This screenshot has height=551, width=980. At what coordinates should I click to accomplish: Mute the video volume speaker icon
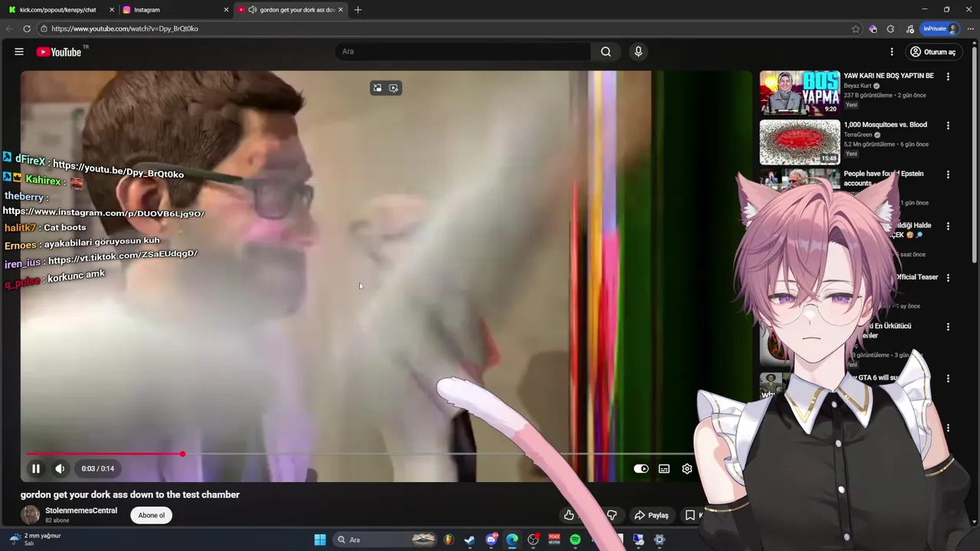60,468
